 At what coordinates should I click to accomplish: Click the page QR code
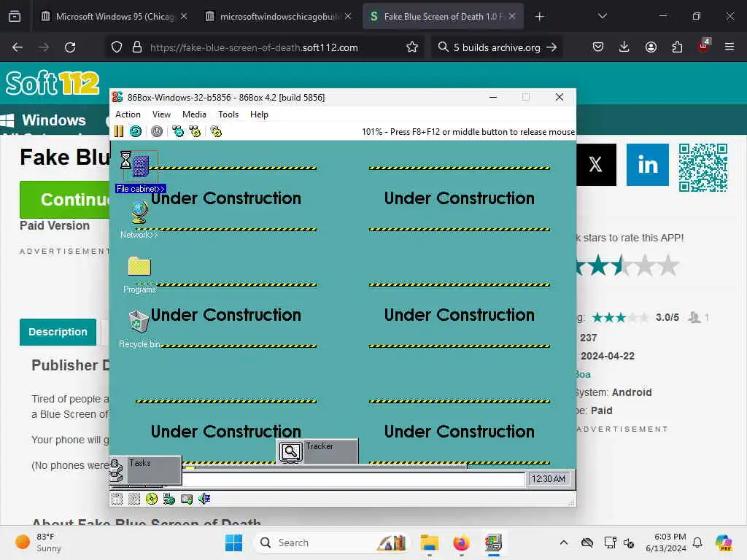703,168
